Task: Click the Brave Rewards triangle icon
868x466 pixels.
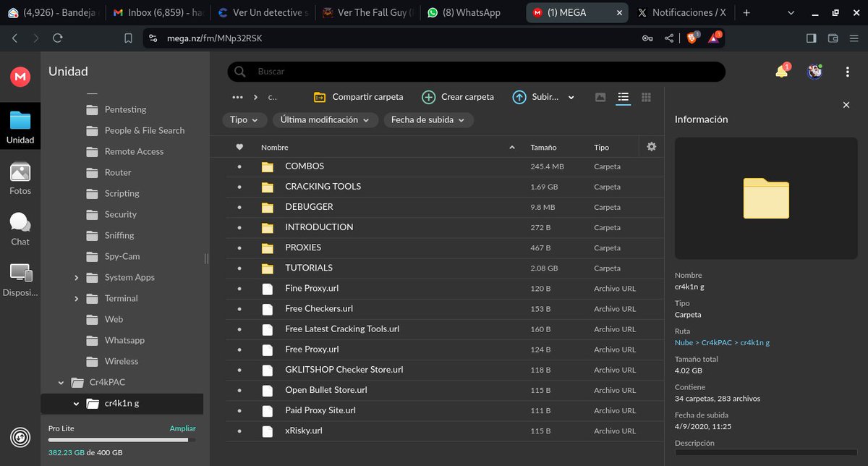Action: tap(714, 38)
